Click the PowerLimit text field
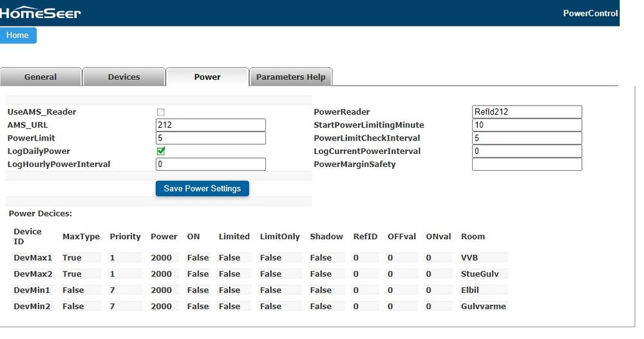This screenshot has height=339, width=644. 211,138
